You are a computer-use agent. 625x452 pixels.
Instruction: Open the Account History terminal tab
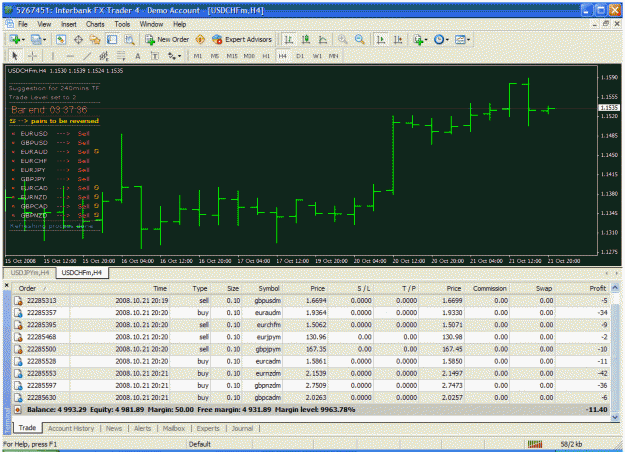click(71, 428)
